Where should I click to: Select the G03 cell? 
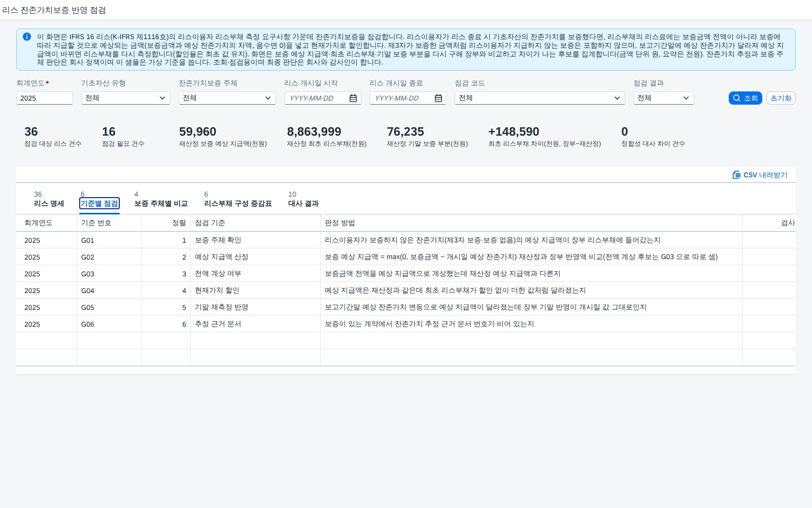(x=110, y=274)
